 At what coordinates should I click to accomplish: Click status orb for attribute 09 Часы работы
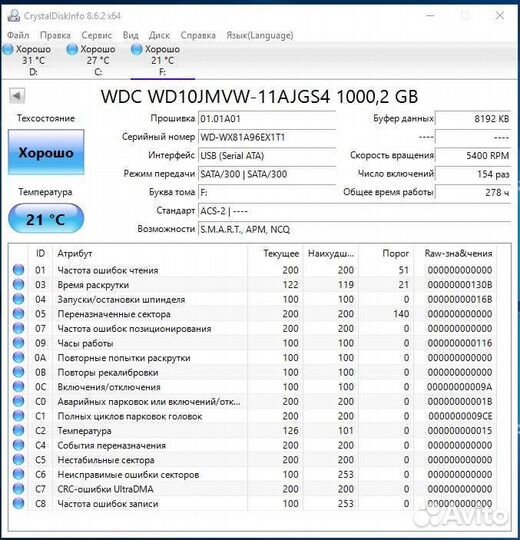pos(19,343)
